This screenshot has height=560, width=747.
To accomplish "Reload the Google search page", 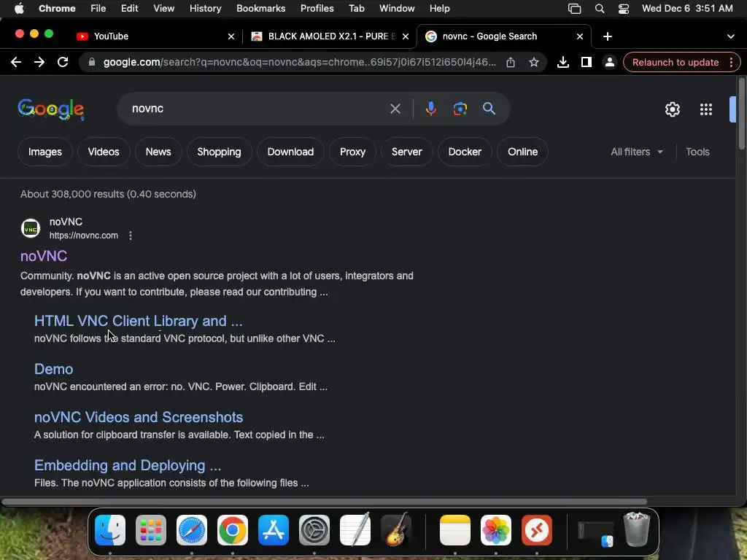I will [63, 63].
